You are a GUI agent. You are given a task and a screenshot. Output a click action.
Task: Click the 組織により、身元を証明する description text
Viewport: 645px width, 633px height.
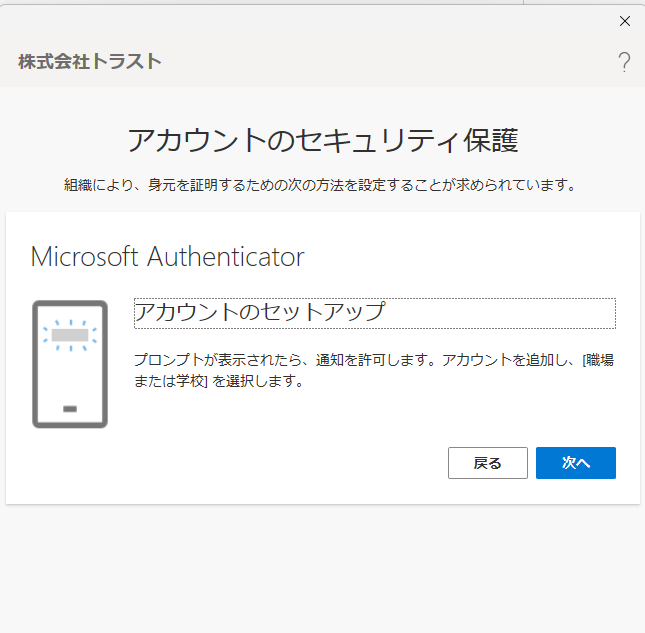pyautogui.click(x=320, y=185)
